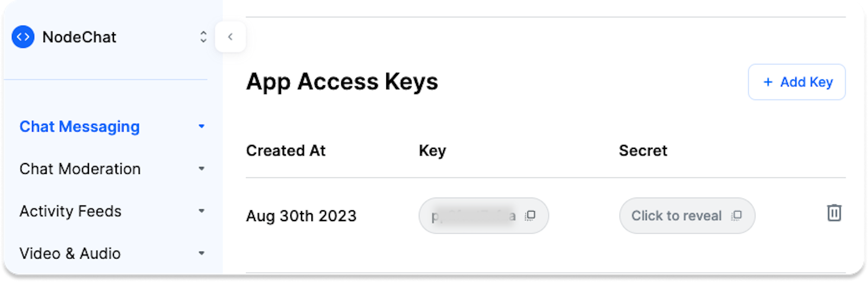The height and width of the screenshot is (282, 868).
Task: Click the blurred key value pill
Action: click(x=473, y=216)
